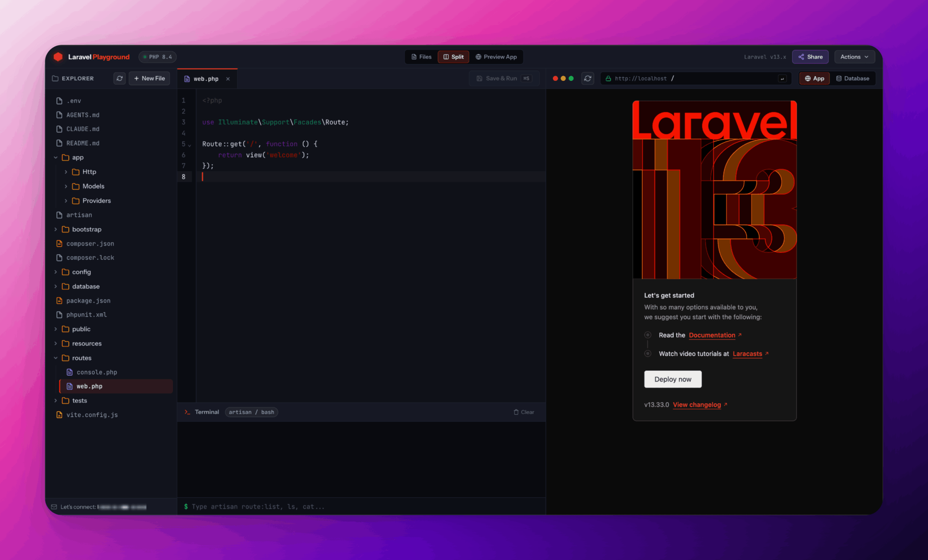Switch to Files view
The height and width of the screenshot is (560, 928).
[x=422, y=57]
